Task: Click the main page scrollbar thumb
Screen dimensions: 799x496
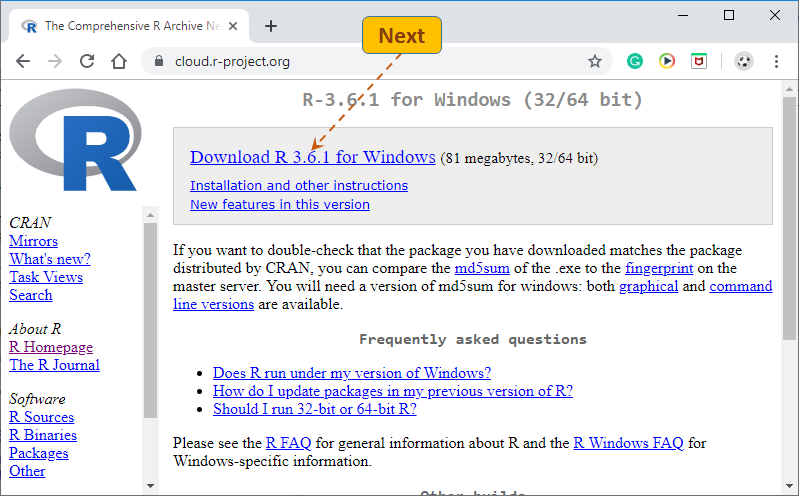Action: tap(789, 218)
